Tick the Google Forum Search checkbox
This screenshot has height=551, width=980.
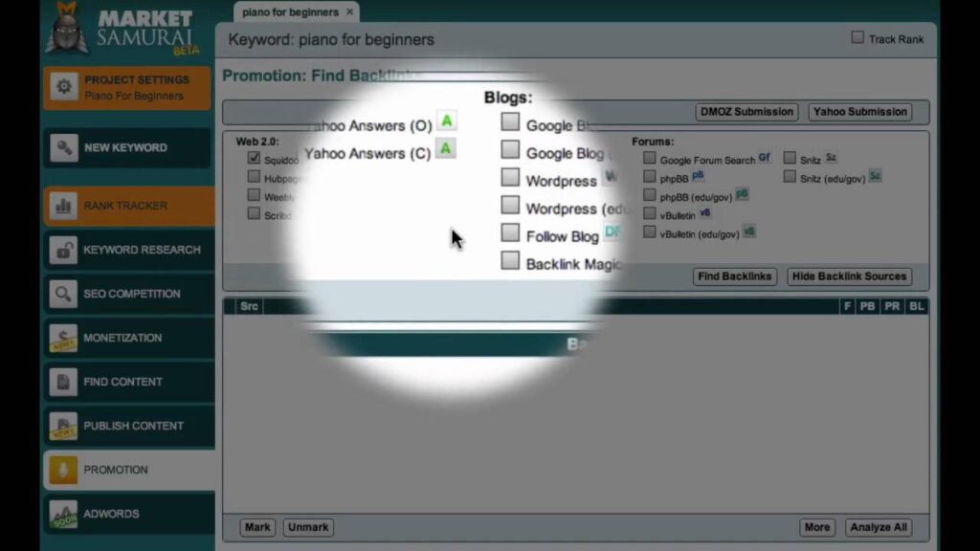point(650,158)
